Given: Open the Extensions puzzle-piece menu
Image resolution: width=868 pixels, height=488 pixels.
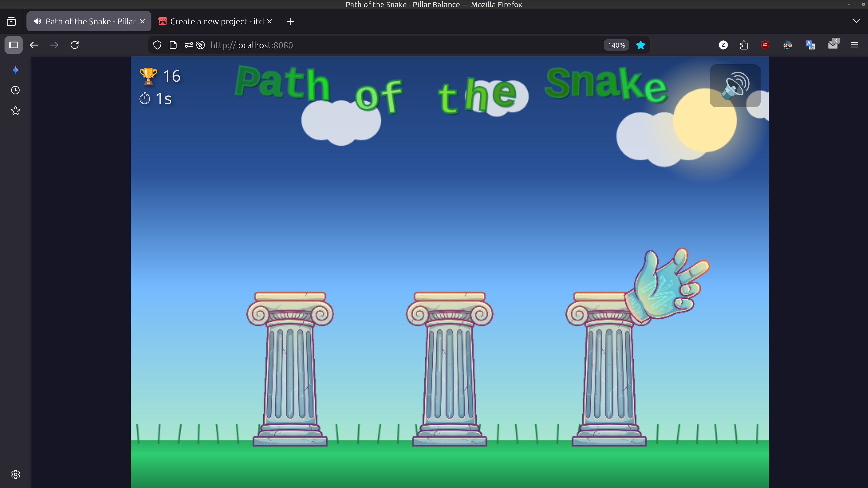Looking at the screenshot, I should [x=744, y=45].
